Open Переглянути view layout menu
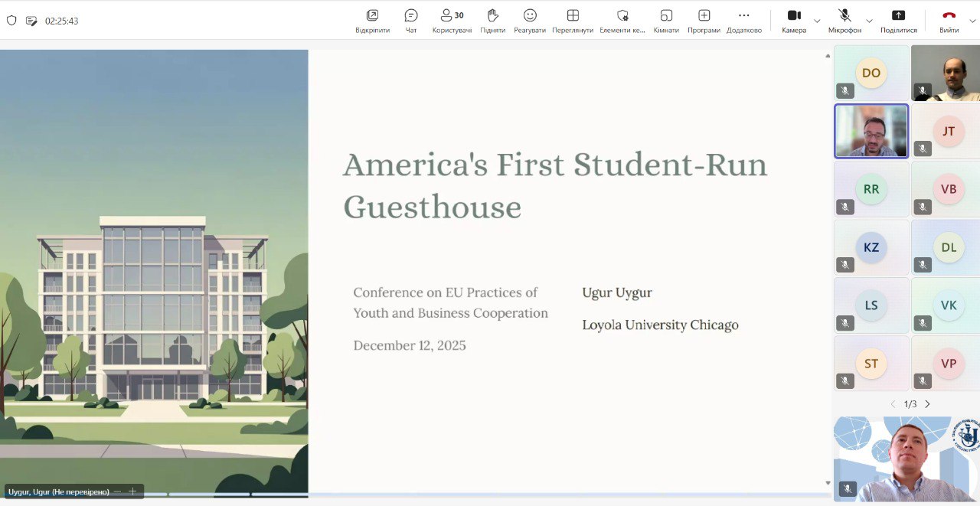 pyautogui.click(x=573, y=16)
